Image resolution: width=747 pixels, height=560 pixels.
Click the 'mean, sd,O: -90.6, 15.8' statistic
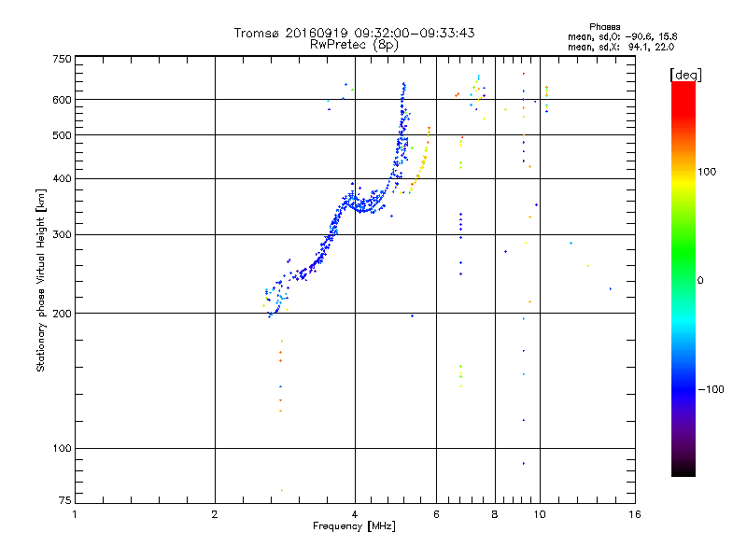[x=622, y=36]
